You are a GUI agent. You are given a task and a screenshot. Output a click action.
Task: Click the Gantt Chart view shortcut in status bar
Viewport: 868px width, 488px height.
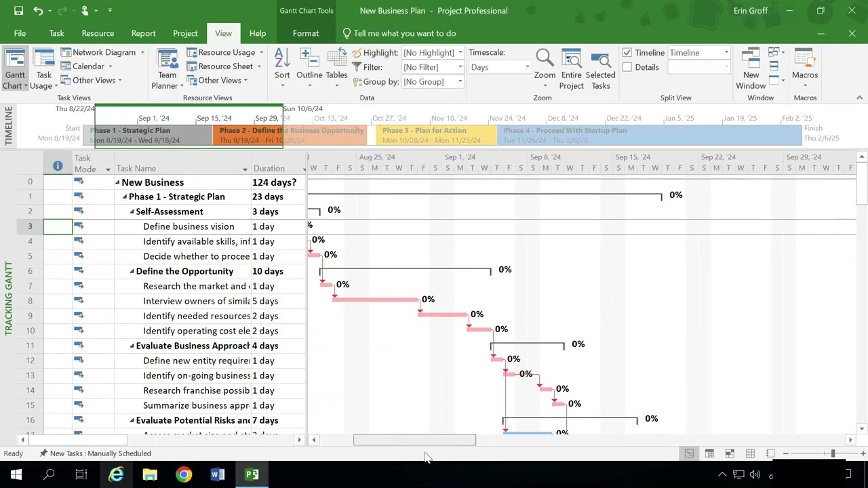tap(689, 453)
